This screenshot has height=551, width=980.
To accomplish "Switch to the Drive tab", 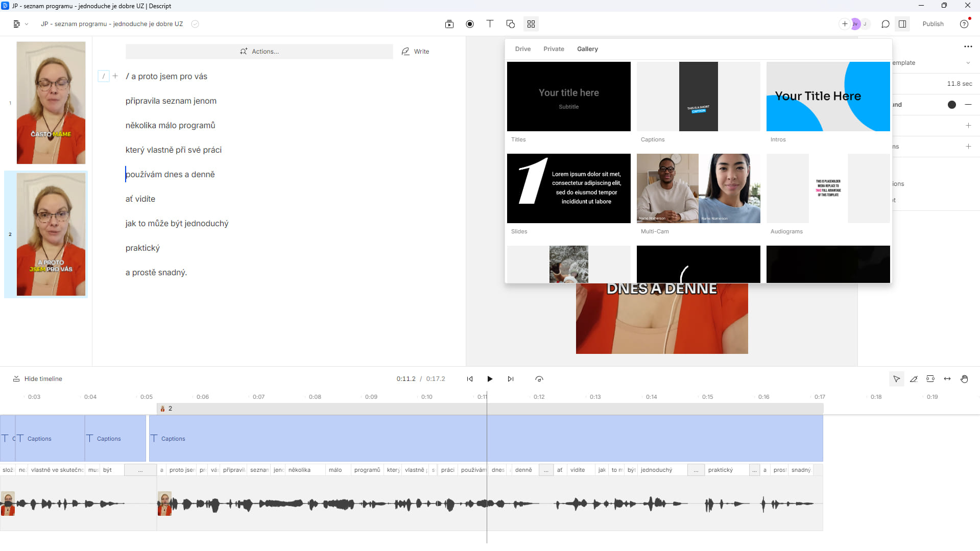I will coord(522,49).
